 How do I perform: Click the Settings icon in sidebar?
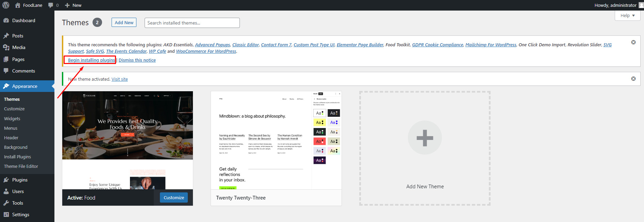pyautogui.click(x=6, y=215)
